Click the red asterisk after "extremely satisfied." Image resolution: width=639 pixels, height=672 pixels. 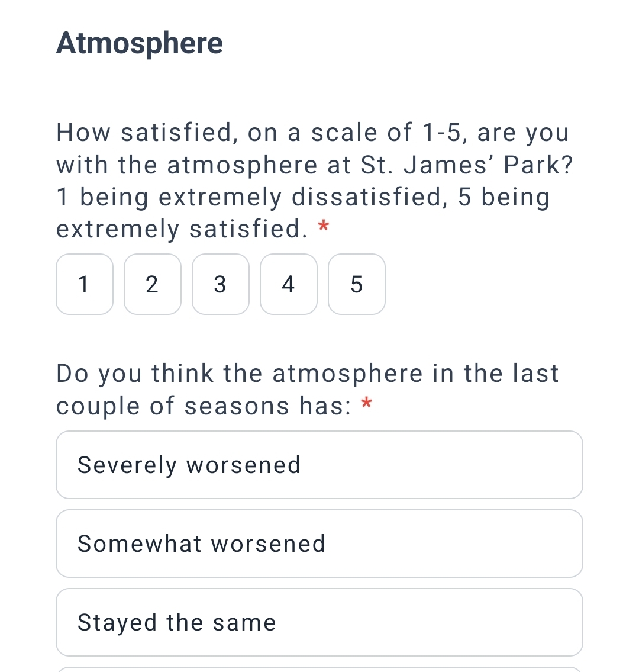pyautogui.click(x=323, y=227)
